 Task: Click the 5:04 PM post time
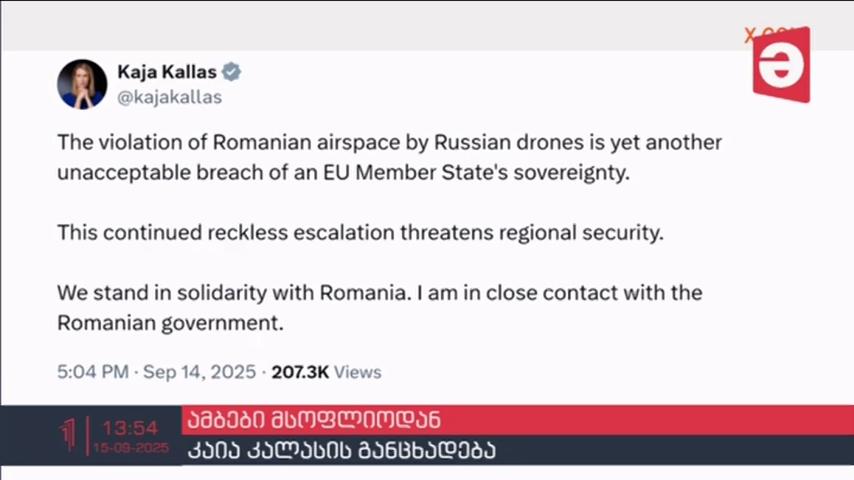click(x=93, y=372)
